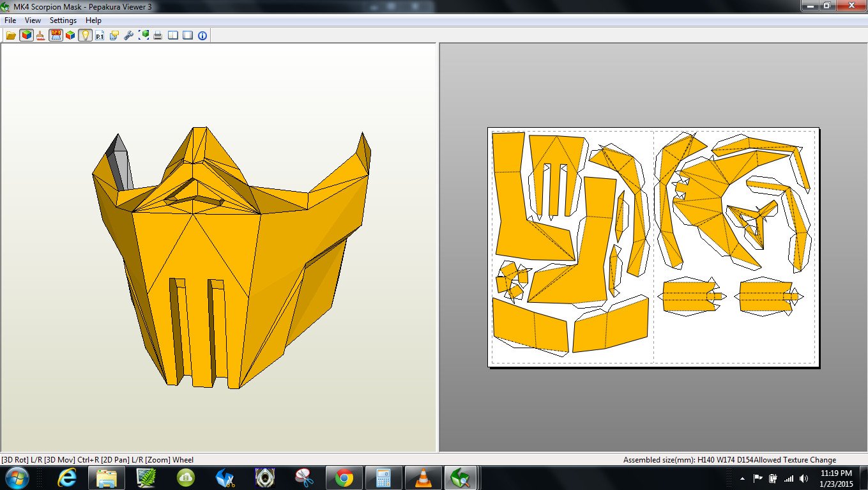Click the P.1 page number icon
Image resolution: width=868 pixels, height=490 pixels.
pos(100,35)
